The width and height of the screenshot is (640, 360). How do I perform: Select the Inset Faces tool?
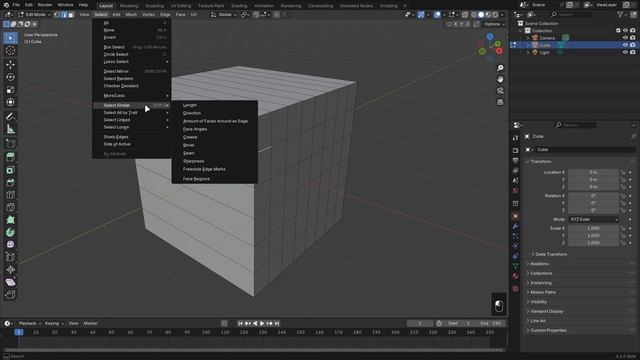10,170
